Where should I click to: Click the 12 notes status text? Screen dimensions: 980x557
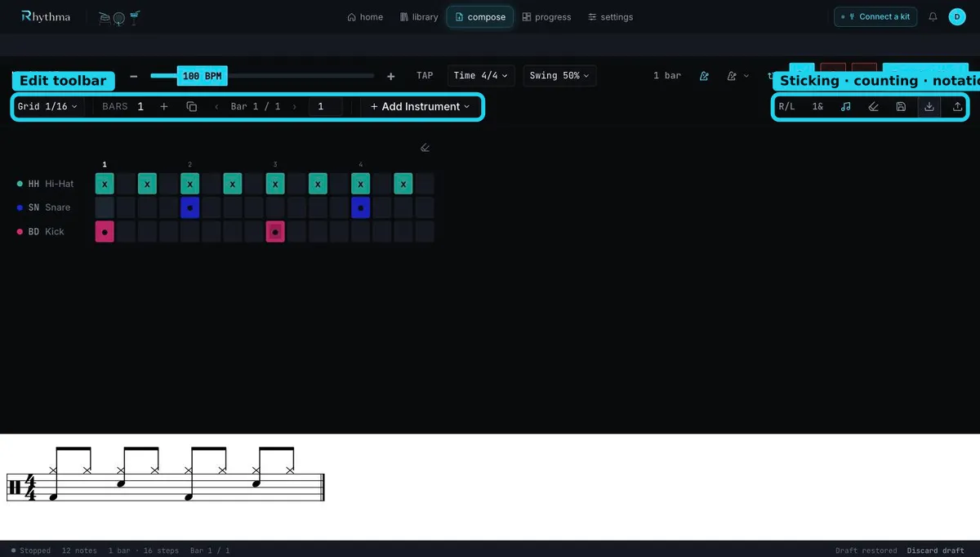pyautogui.click(x=79, y=550)
